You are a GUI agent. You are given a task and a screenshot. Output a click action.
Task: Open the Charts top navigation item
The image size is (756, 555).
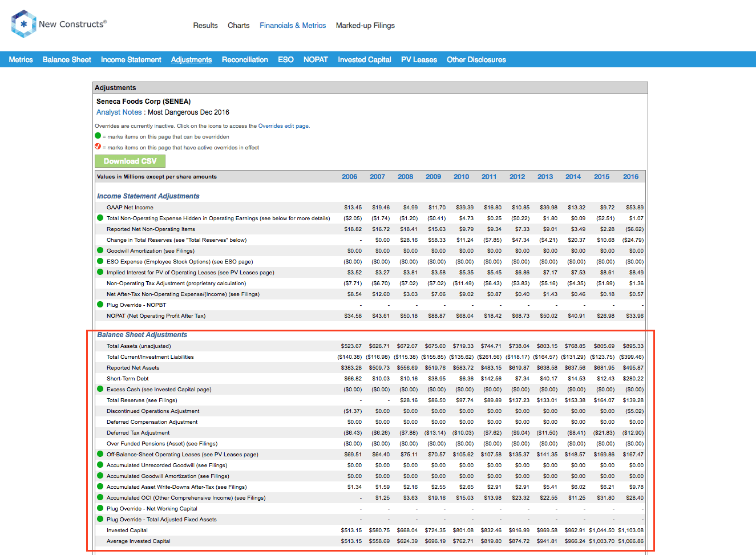[x=238, y=26]
